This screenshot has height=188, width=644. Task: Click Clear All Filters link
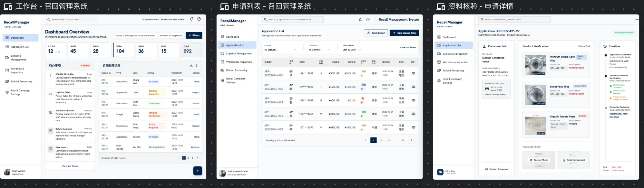(408, 48)
